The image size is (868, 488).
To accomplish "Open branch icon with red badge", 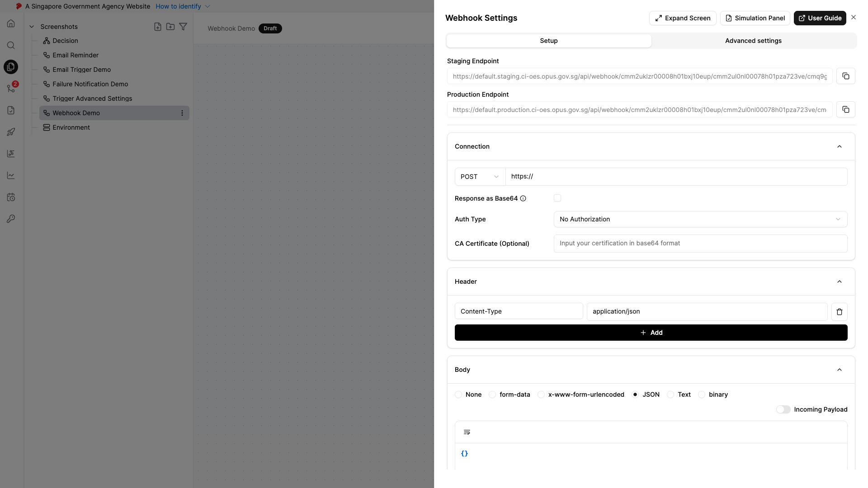I will click(11, 89).
